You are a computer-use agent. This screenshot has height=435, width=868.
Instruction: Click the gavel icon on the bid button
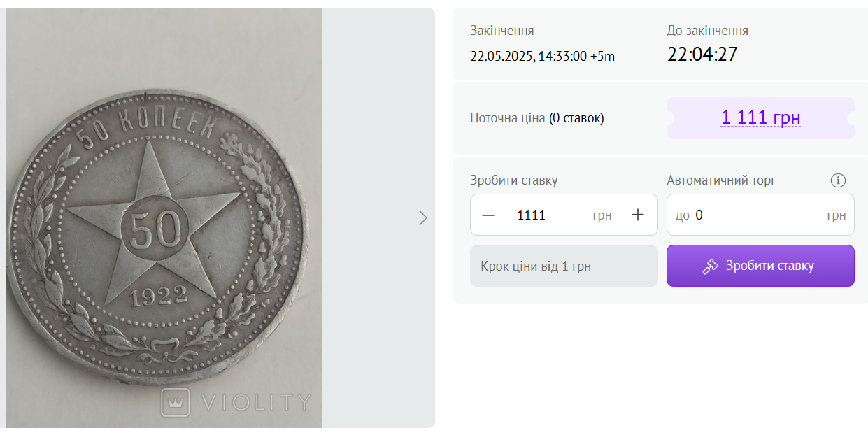click(711, 266)
